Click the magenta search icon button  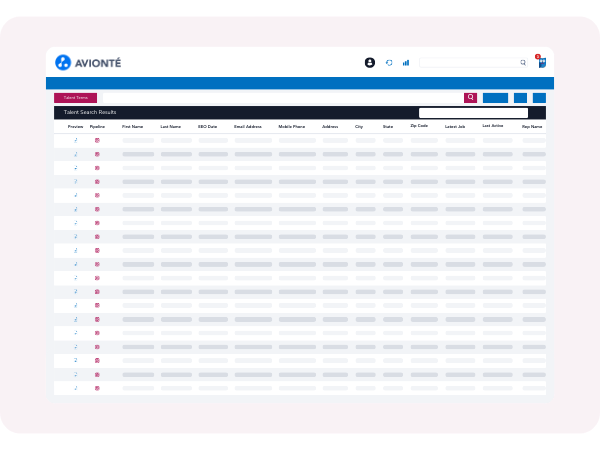point(470,98)
